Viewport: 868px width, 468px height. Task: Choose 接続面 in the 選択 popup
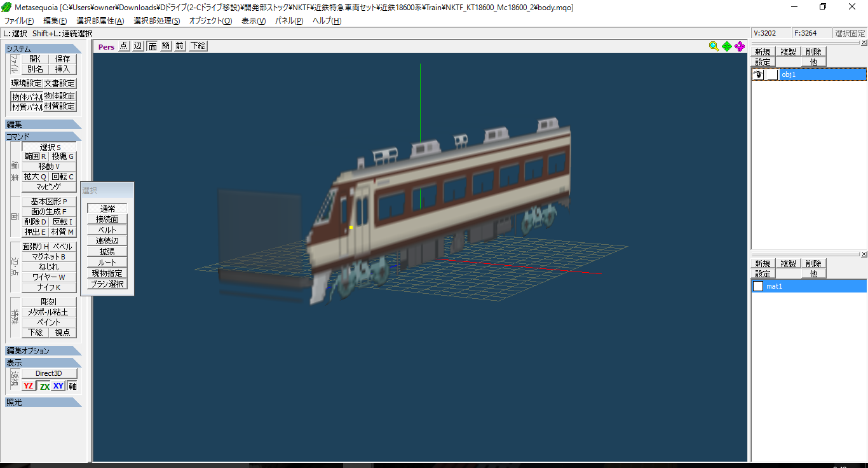click(107, 219)
